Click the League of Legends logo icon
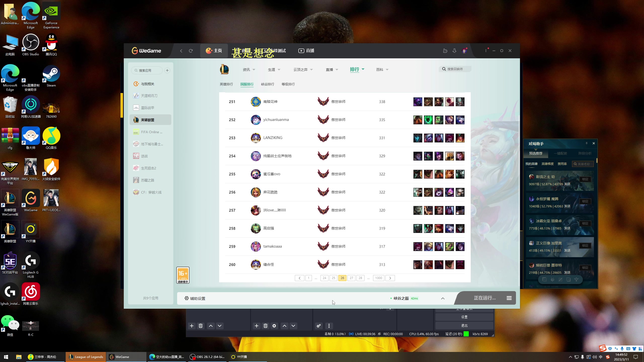Image resolution: width=644 pixels, height=362 pixels. tap(224, 69)
